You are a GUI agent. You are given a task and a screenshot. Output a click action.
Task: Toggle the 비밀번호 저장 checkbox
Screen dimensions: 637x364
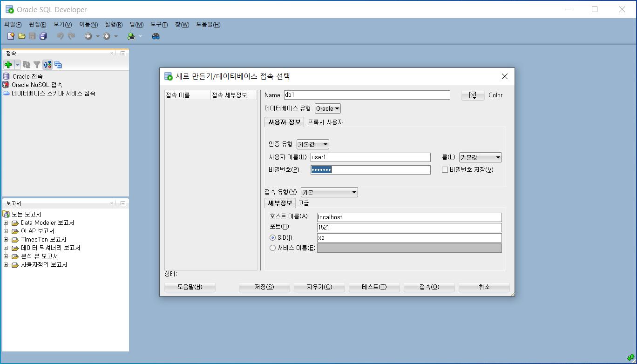(445, 170)
